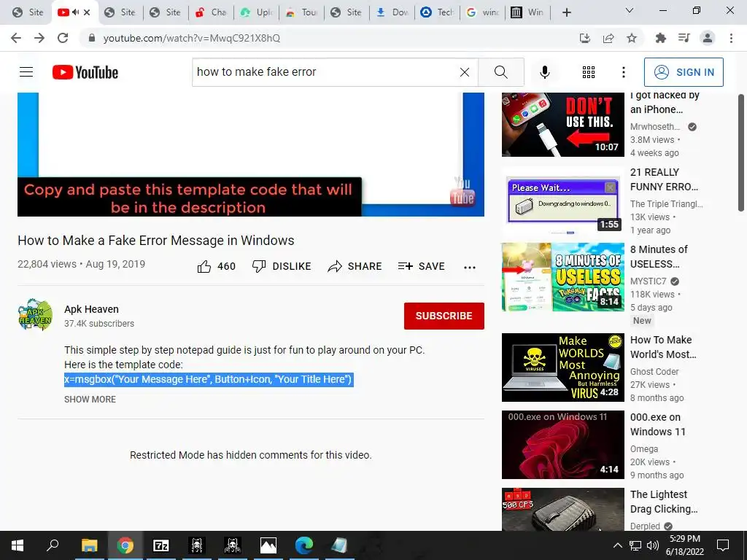This screenshot has width=747, height=560.
Task: Open Windows taskbar search
Action: click(x=53, y=545)
